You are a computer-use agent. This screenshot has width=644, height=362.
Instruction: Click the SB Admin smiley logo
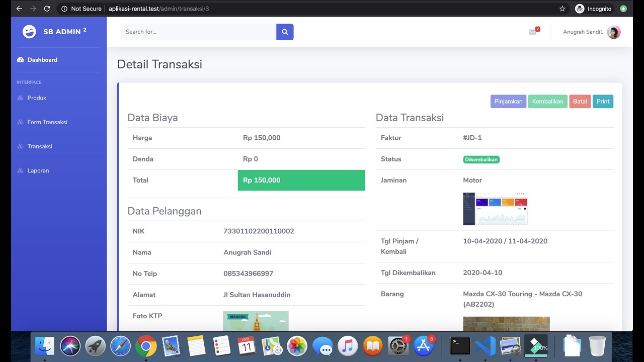[x=29, y=32]
